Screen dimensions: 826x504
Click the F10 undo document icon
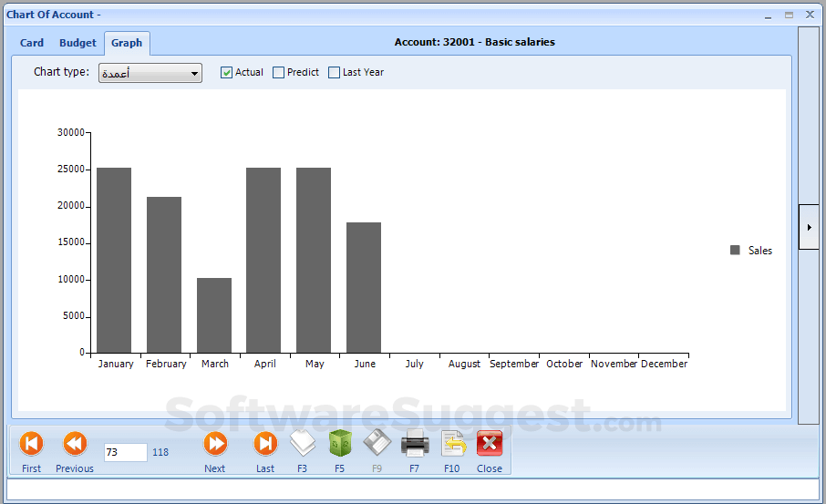click(x=452, y=444)
